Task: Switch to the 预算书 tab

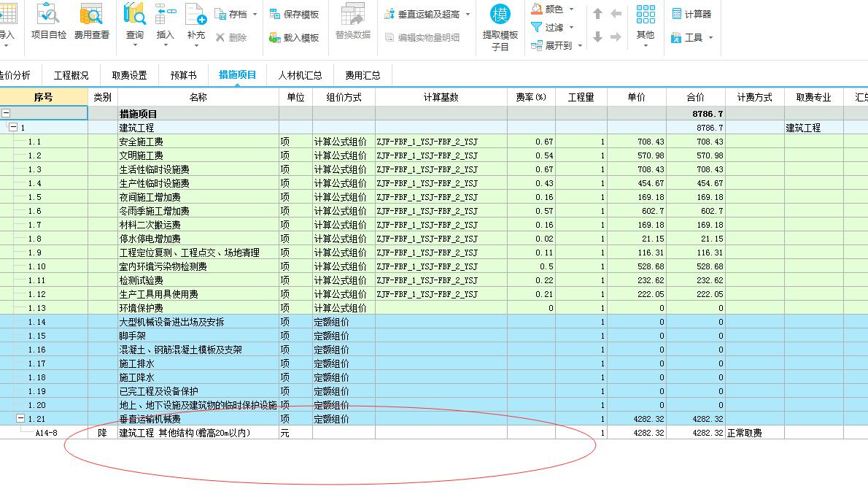Action: [x=183, y=74]
